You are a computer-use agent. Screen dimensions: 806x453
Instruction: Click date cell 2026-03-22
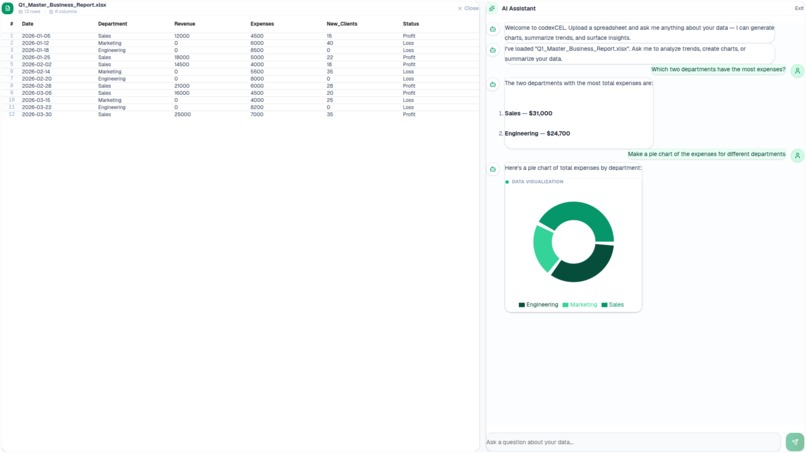click(36, 107)
